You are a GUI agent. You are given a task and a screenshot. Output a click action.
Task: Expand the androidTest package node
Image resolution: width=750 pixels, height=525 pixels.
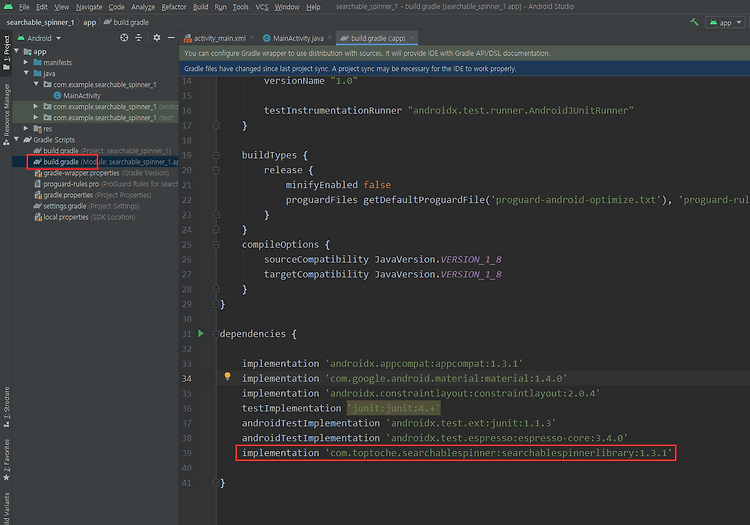(36, 106)
